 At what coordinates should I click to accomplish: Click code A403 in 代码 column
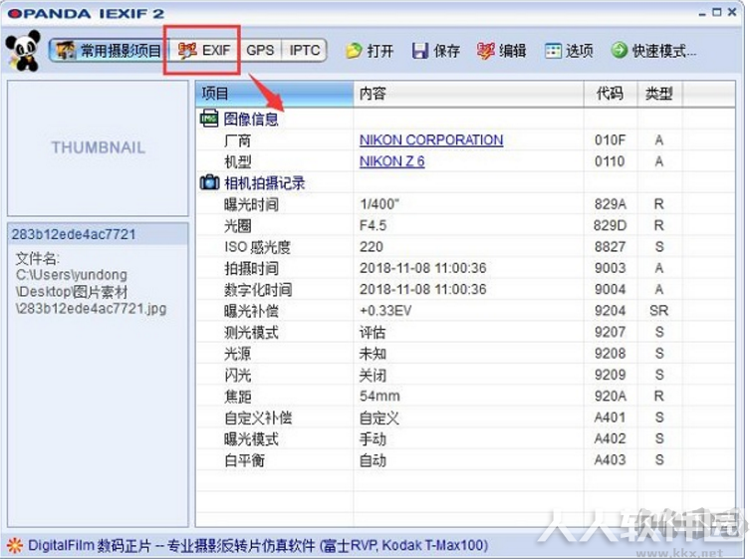[610, 460]
